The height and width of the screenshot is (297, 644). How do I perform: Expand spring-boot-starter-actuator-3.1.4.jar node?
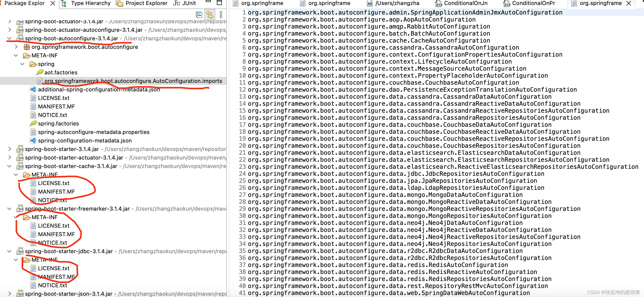(10, 158)
